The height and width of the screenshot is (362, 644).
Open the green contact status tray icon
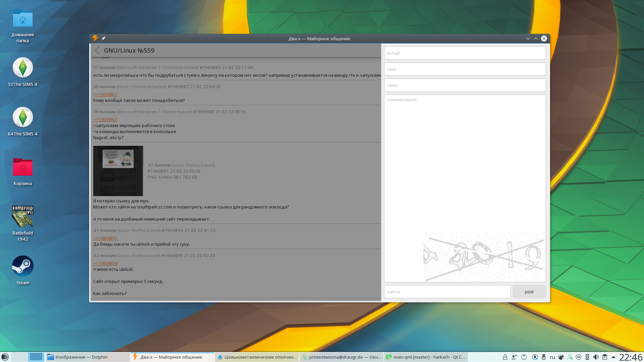(570, 357)
